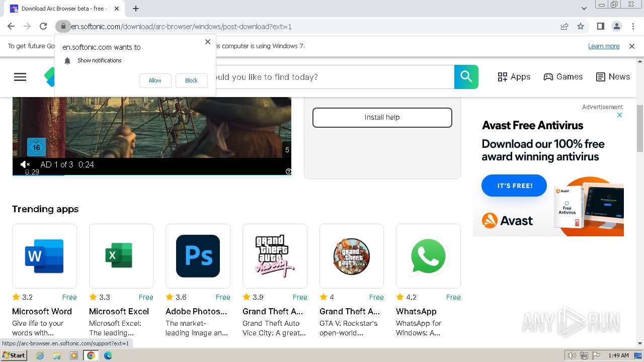Open the News section
The height and width of the screenshot is (362, 644).
tap(613, 77)
